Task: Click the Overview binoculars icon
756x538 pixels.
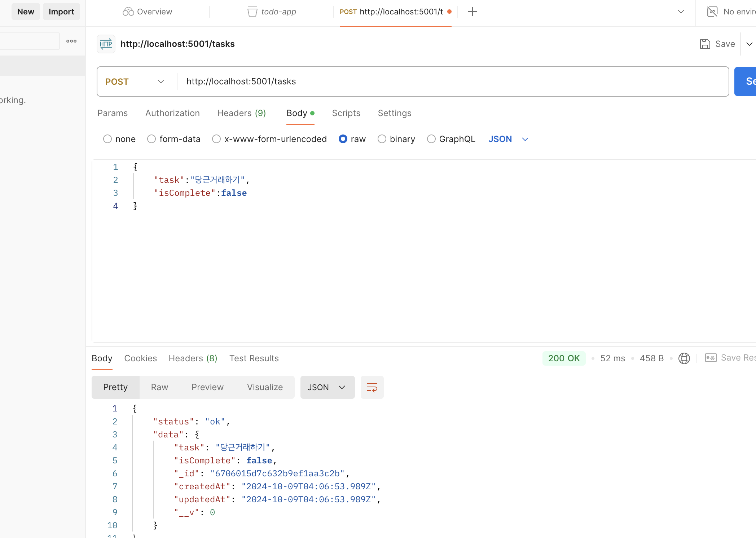Action: pyautogui.click(x=128, y=12)
